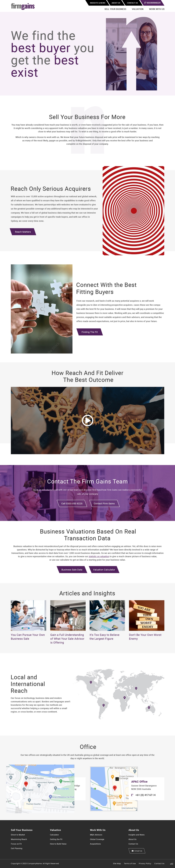
Task: Follow the statistic on valuation link
Action: click(99, 557)
